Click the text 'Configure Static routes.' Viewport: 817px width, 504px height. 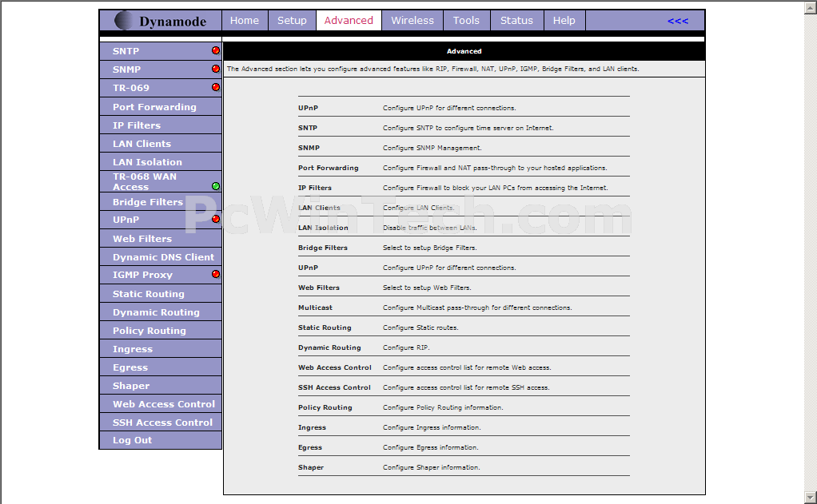click(421, 327)
